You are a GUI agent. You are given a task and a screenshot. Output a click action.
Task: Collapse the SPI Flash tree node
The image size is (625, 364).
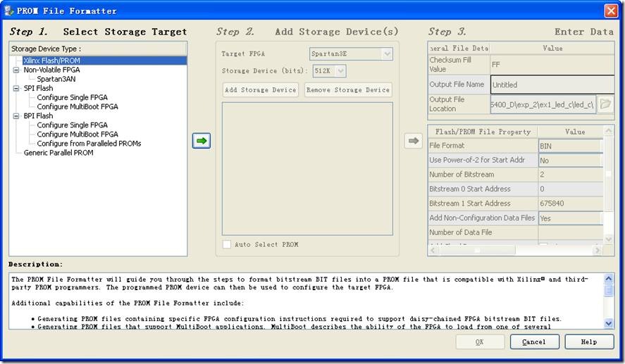pyautogui.click(x=16, y=89)
